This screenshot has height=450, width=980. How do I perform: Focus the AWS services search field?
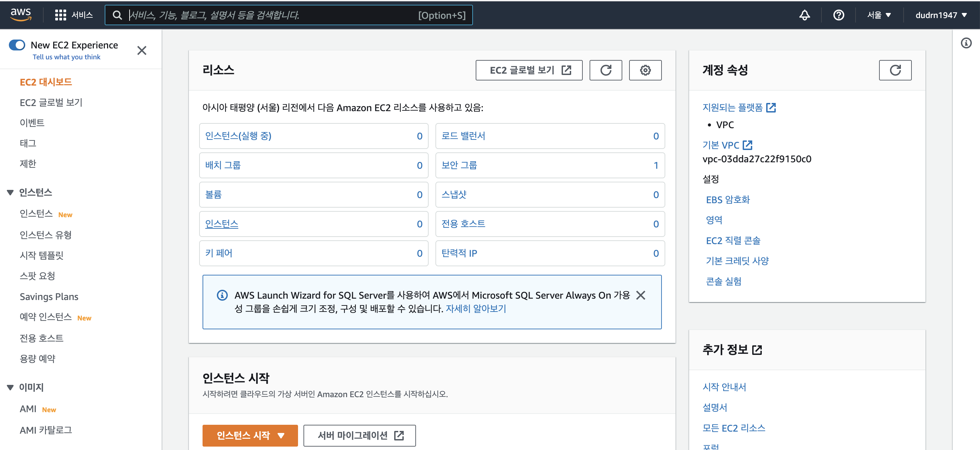266,15
